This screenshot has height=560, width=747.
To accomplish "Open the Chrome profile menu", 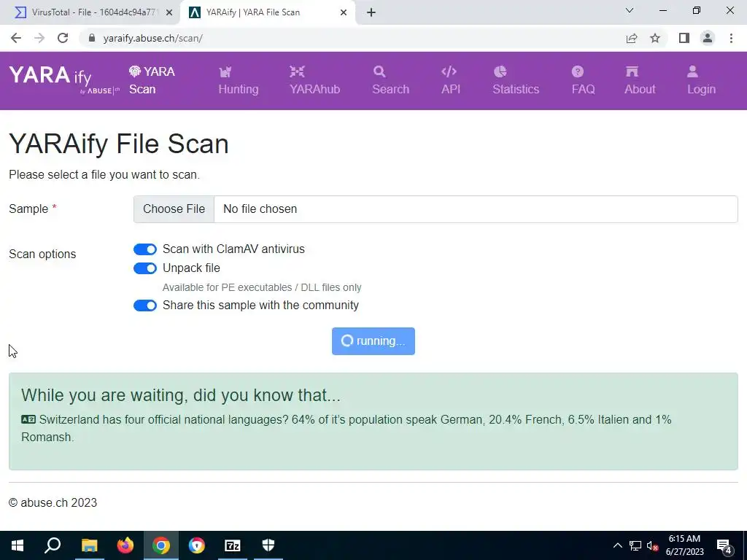I will click(x=708, y=38).
